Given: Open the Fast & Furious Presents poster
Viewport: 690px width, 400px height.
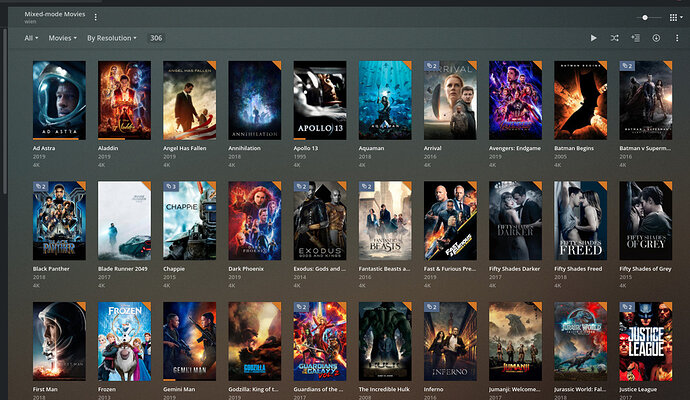Looking at the screenshot, I should 450,220.
